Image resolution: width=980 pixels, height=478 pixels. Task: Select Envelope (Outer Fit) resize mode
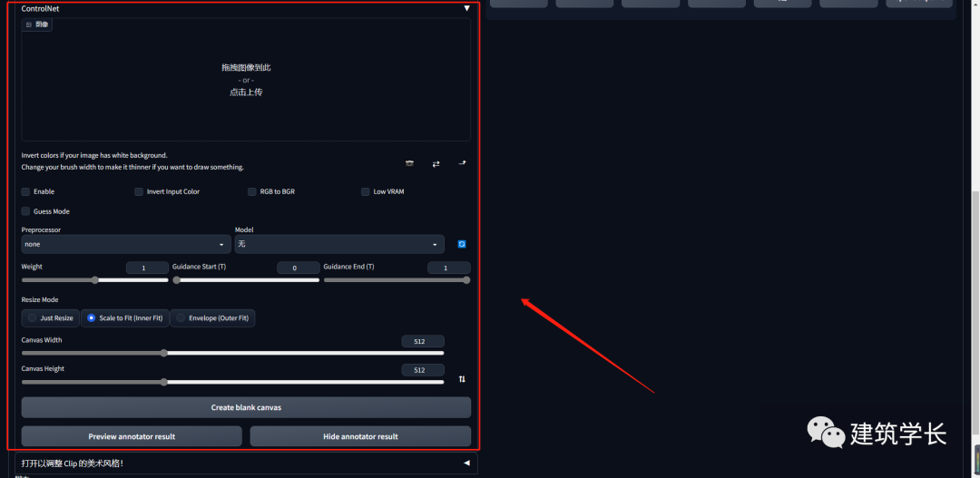(x=212, y=318)
